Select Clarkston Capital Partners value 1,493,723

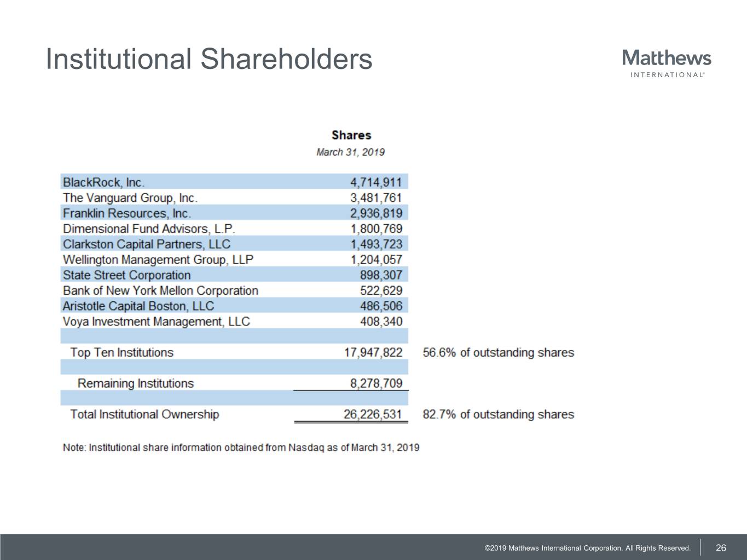[x=376, y=244]
